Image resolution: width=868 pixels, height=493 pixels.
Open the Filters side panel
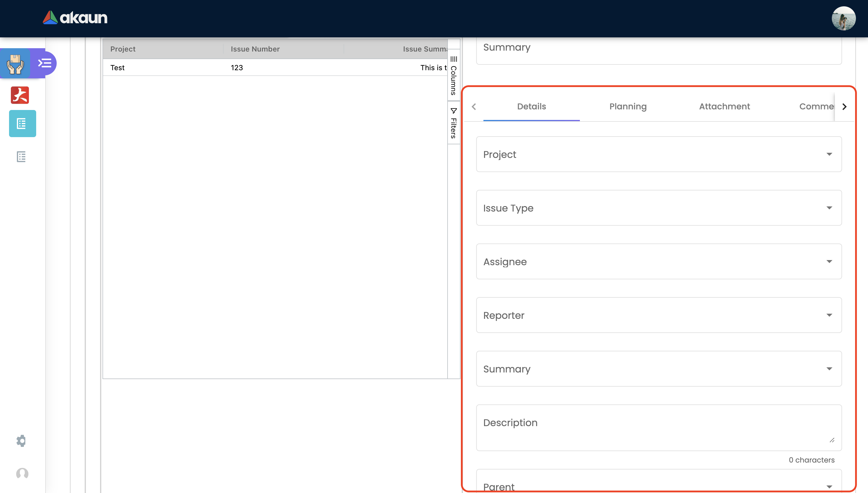click(x=454, y=123)
